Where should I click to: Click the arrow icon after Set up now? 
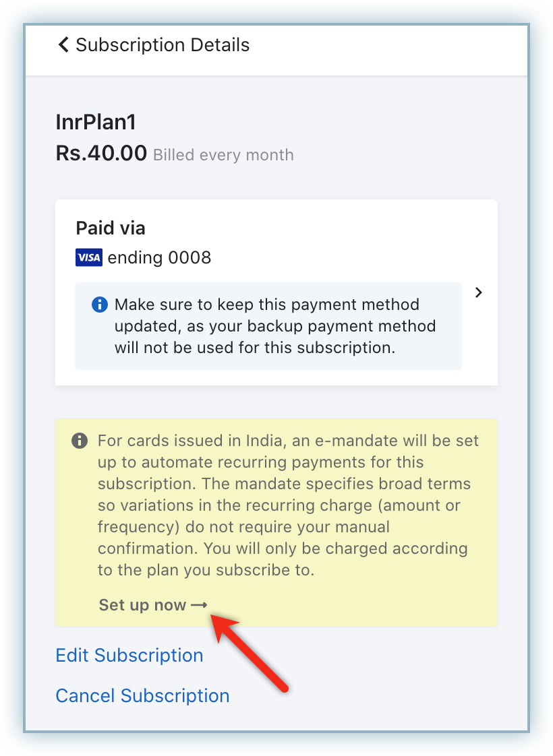(x=199, y=605)
